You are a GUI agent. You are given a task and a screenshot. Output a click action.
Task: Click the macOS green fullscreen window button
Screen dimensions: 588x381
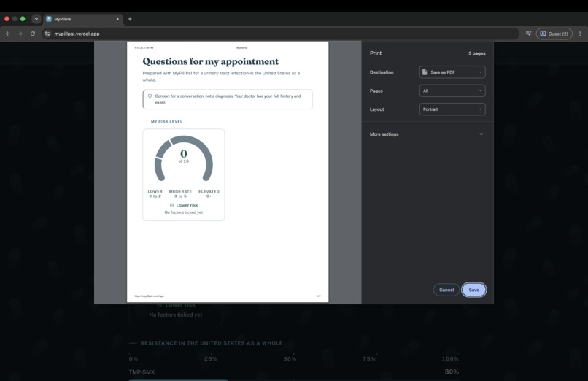click(23, 19)
